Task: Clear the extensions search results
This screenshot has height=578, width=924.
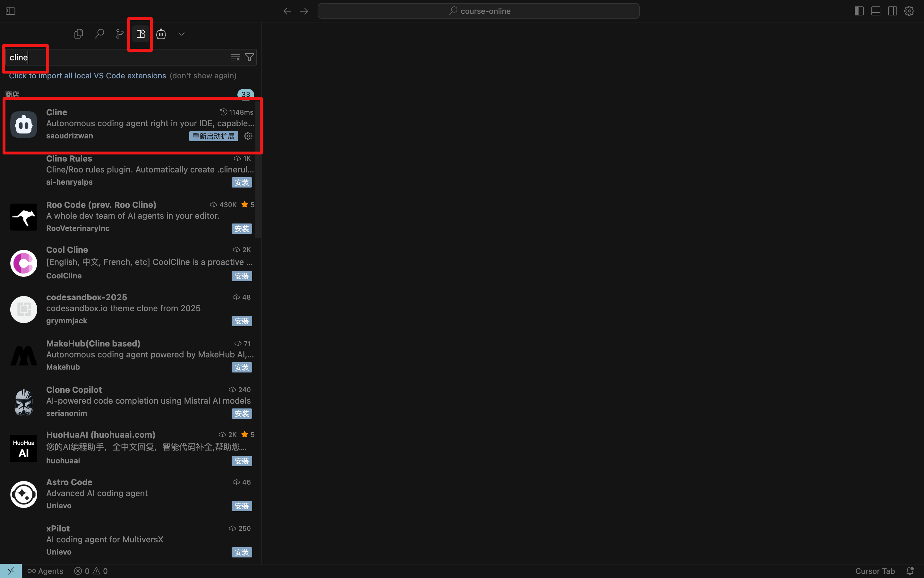Action: pyautogui.click(x=235, y=57)
